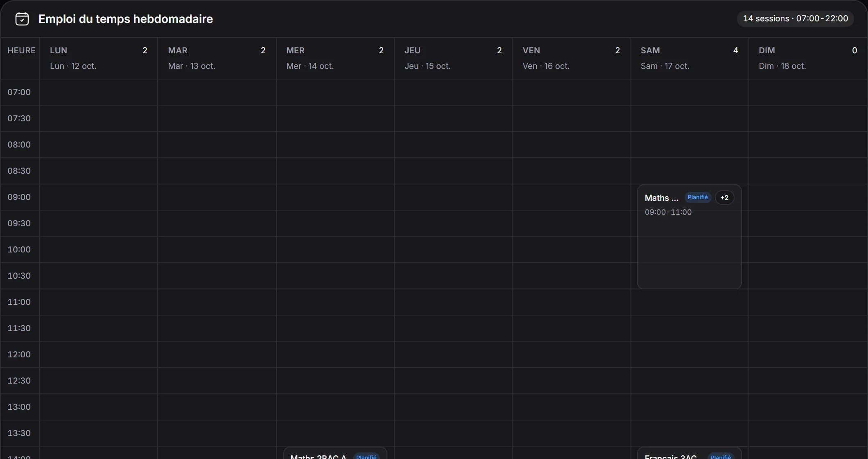The height and width of the screenshot is (459, 868).
Task: Open the Maths 2BAC A session on Wednesday
Action: [335, 453]
